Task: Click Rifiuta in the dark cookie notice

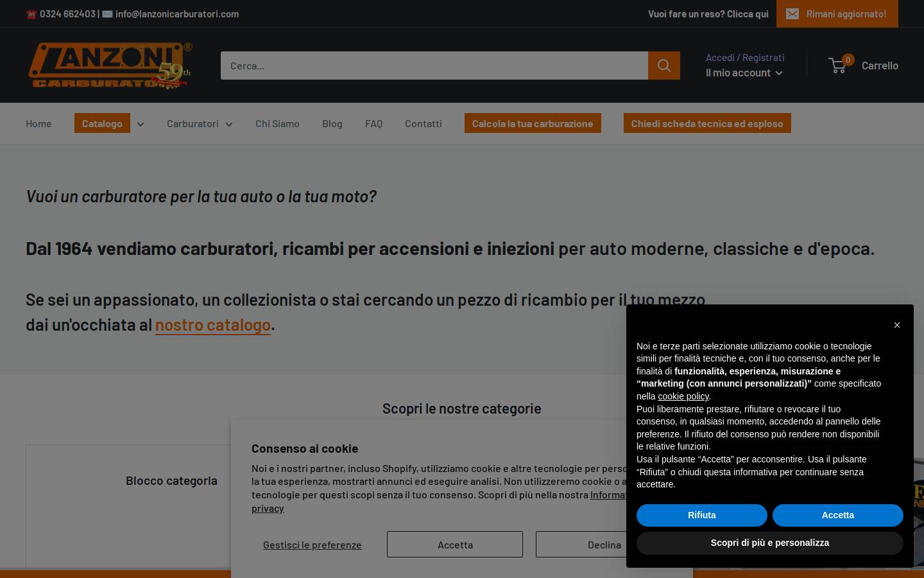Action: 702,515
